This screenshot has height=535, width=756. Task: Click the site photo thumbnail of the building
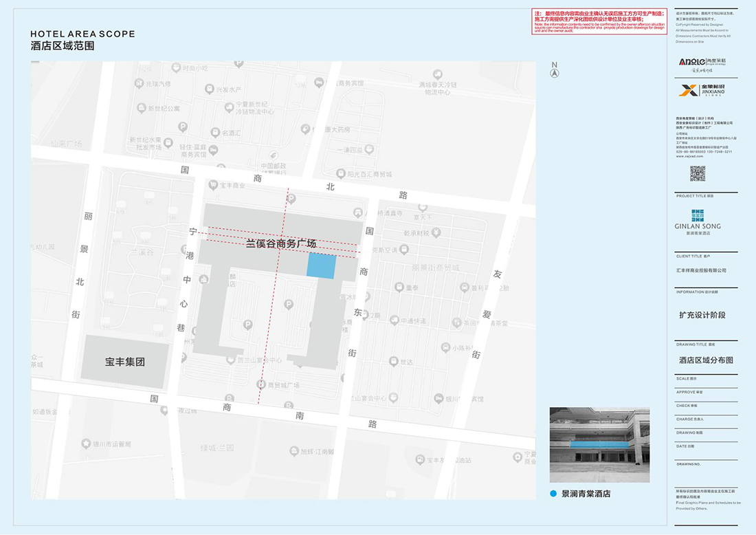pyautogui.click(x=599, y=445)
